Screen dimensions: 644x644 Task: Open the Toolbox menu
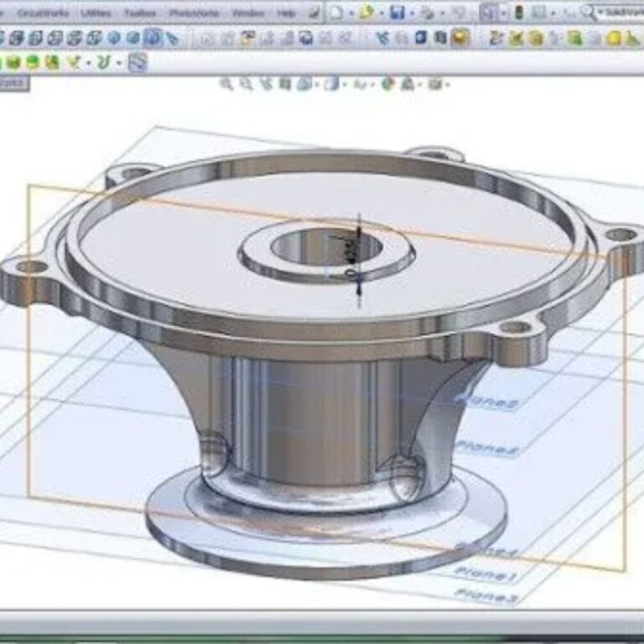pos(140,13)
